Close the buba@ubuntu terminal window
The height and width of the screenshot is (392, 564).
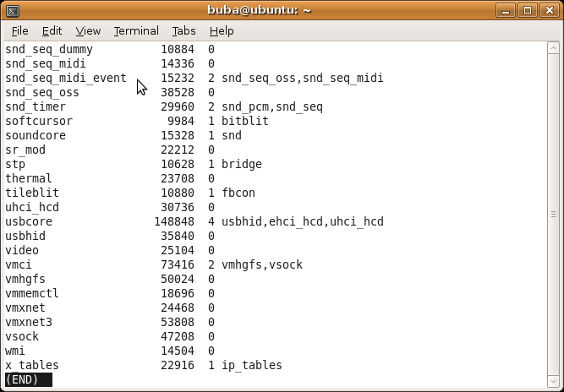point(550,10)
